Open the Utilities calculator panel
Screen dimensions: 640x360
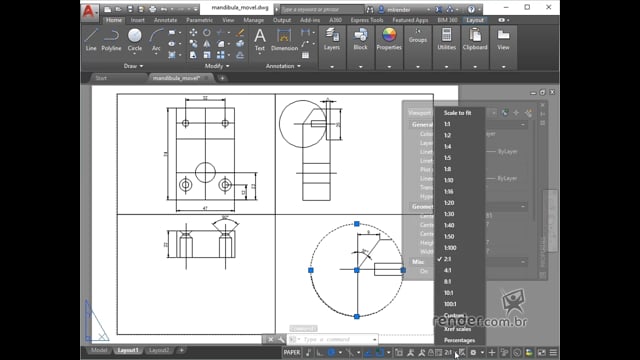[x=446, y=40]
